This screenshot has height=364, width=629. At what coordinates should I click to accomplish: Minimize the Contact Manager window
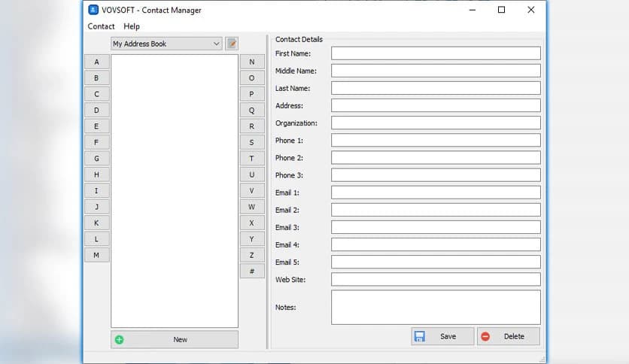coord(473,10)
